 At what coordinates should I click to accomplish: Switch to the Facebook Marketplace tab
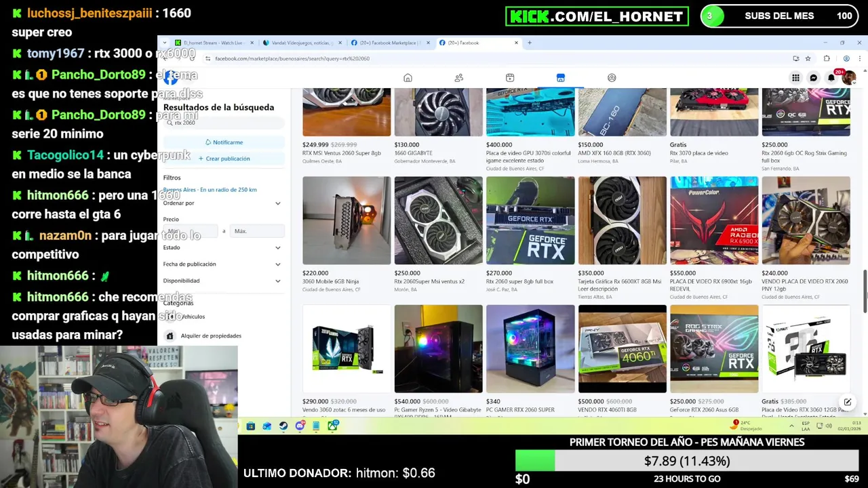point(391,43)
